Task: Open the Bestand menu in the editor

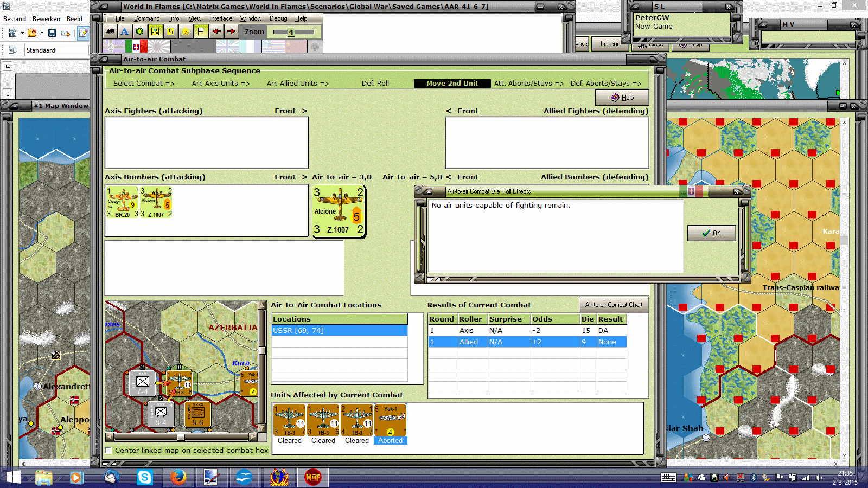Action: (15, 19)
